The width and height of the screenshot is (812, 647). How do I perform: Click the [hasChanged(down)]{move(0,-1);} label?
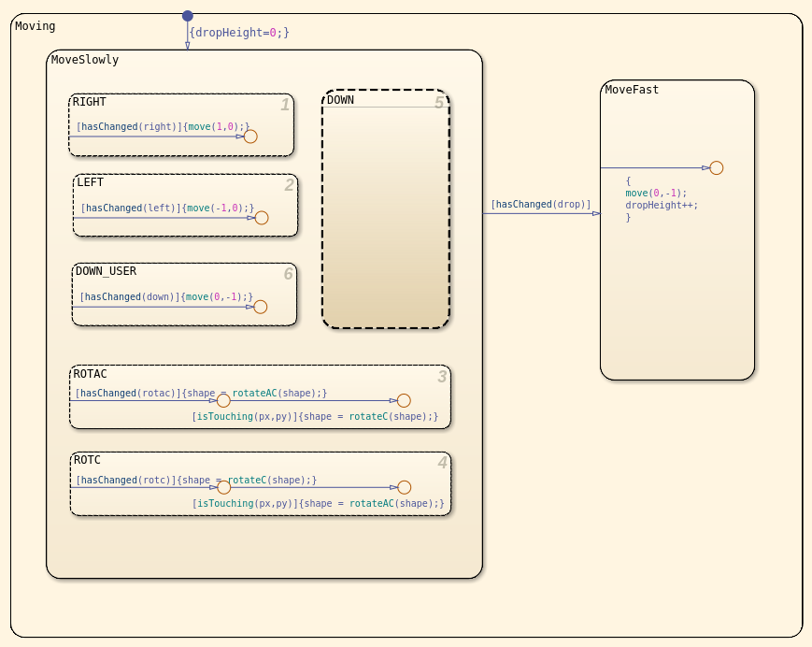[166, 296]
